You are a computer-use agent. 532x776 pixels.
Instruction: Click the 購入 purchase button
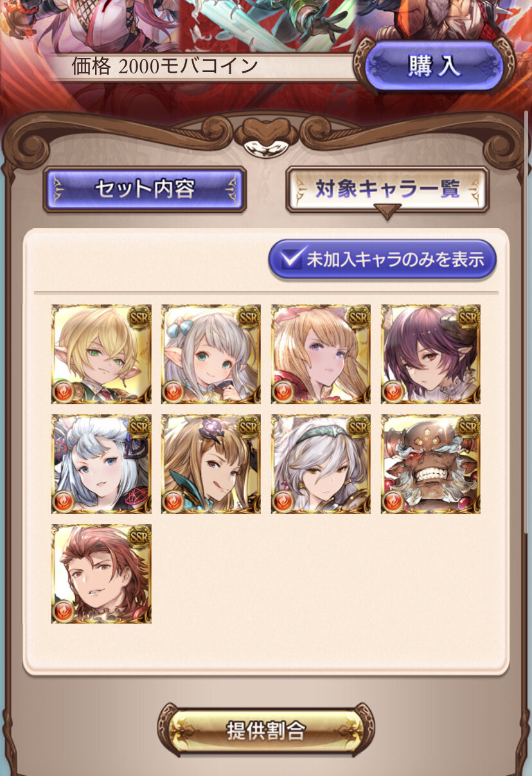click(x=434, y=67)
